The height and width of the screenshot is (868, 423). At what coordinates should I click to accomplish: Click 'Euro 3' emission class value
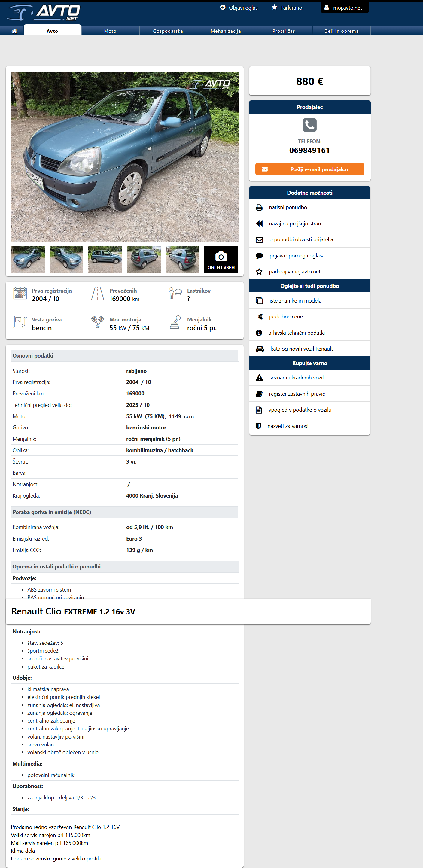pyautogui.click(x=134, y=539)
